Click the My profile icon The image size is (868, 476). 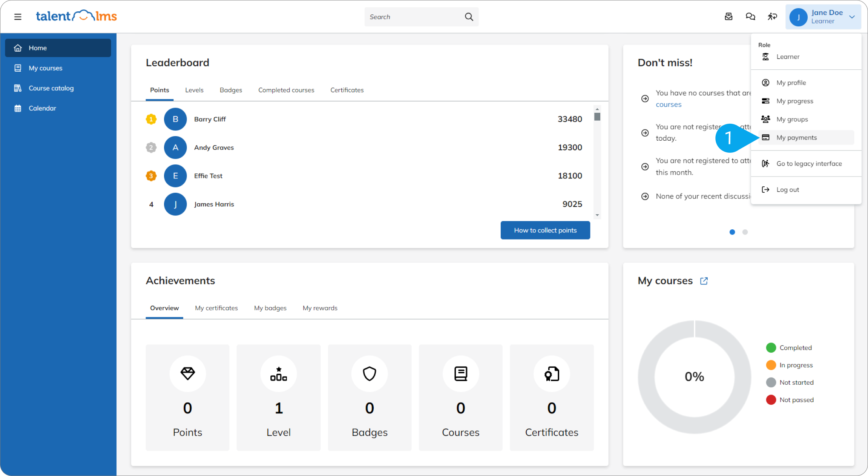coord(765,83)
